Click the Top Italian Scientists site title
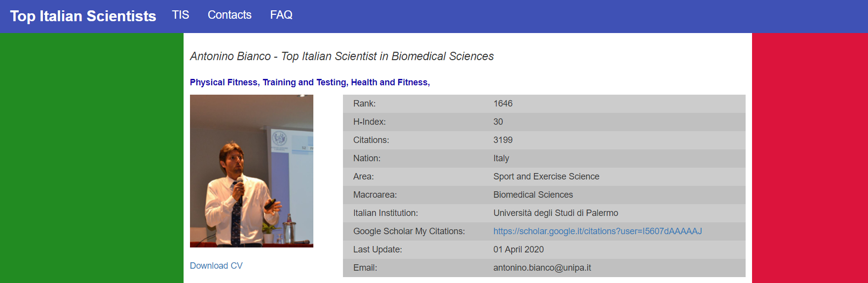Image resolution: width=868 pixels, height=283 pixels. [x=83, y=16]
